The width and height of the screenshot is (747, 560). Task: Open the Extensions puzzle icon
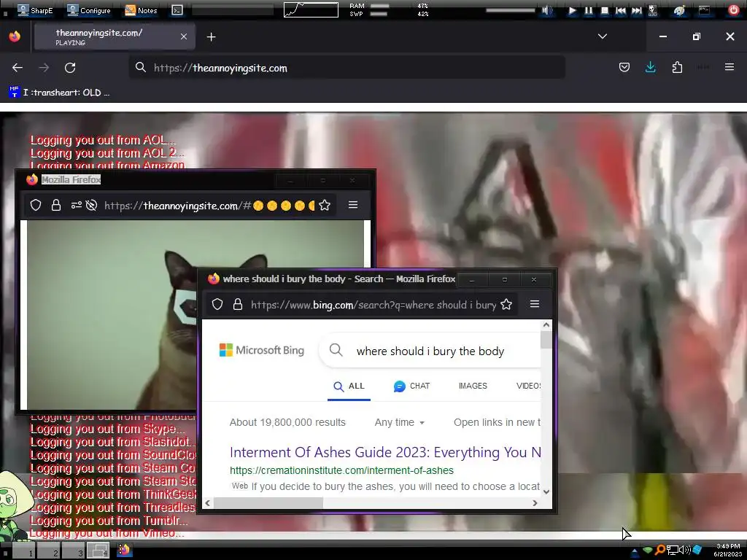click(x=677, y=68)
